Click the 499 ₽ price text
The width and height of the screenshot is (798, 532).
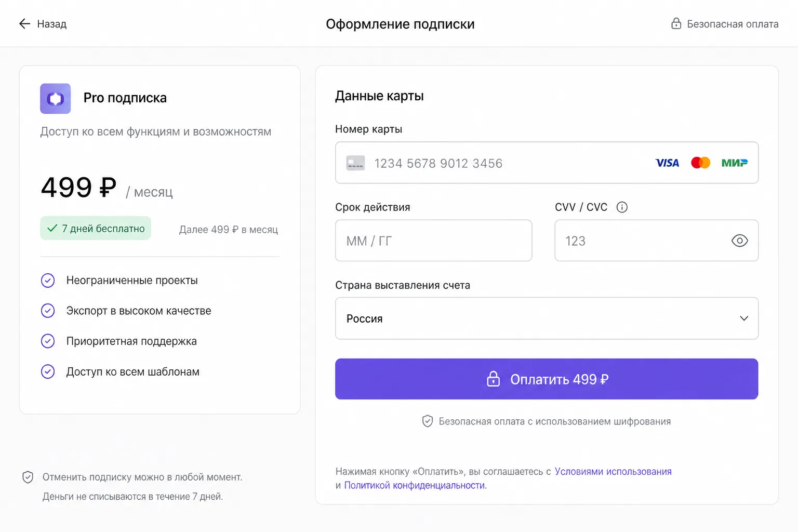click(x=79, y=188)
